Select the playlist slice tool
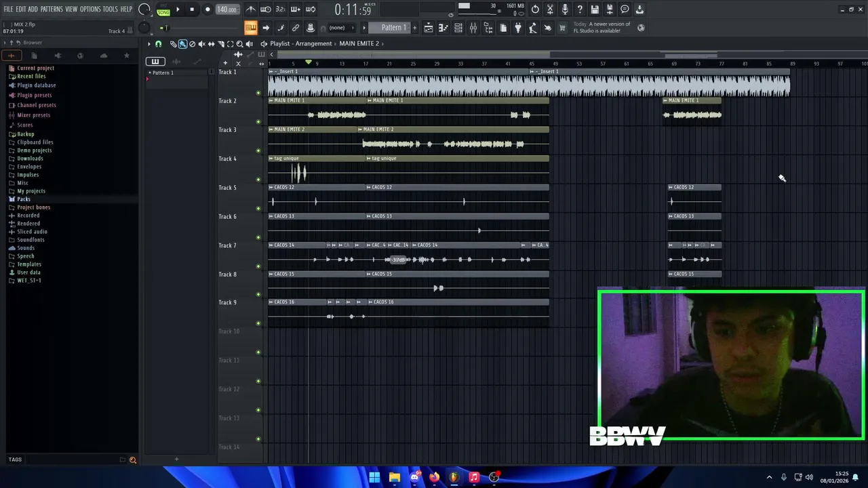Image resolution: width=868 pixels, height=488 pixels. click(220, 43)
